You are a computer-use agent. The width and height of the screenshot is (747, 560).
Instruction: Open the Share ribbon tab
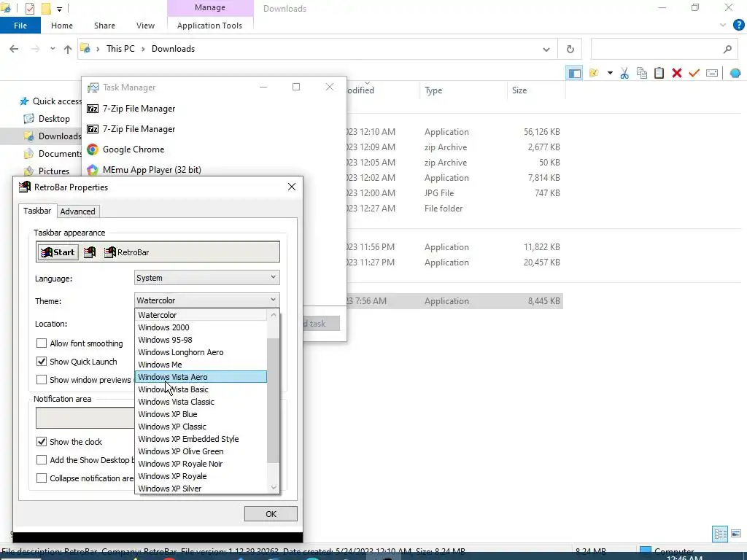104,26
